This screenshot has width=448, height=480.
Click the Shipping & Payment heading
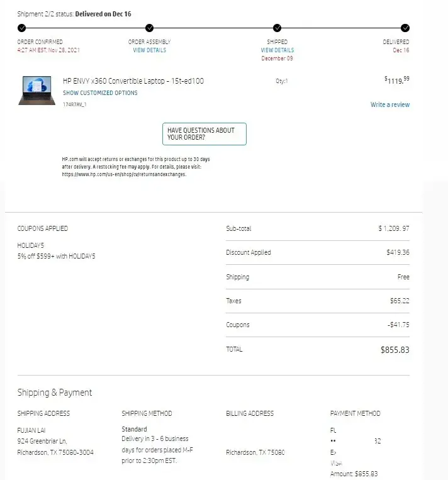(55, 393)
